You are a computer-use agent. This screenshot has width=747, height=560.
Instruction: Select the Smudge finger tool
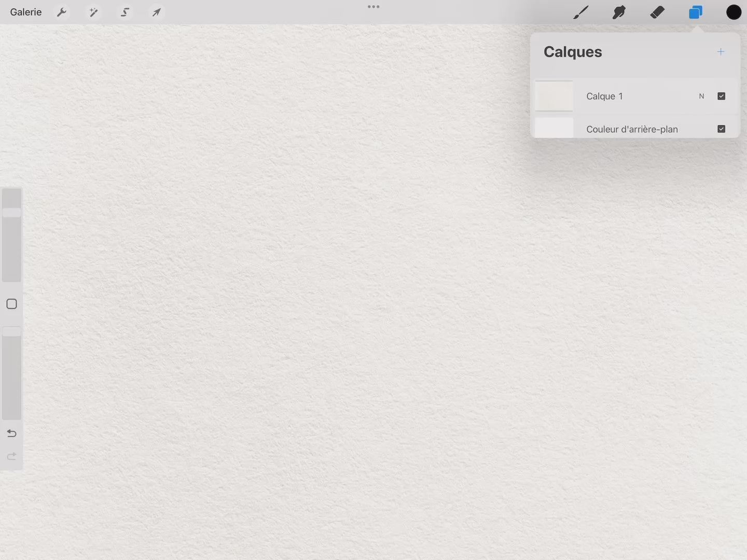coord(619,12)
